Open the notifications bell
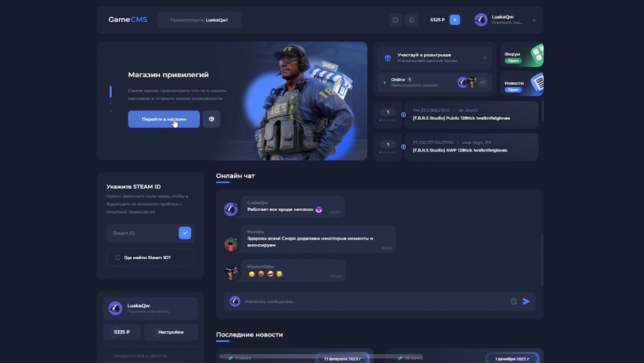The image size is (644, 363). [411, 20]
